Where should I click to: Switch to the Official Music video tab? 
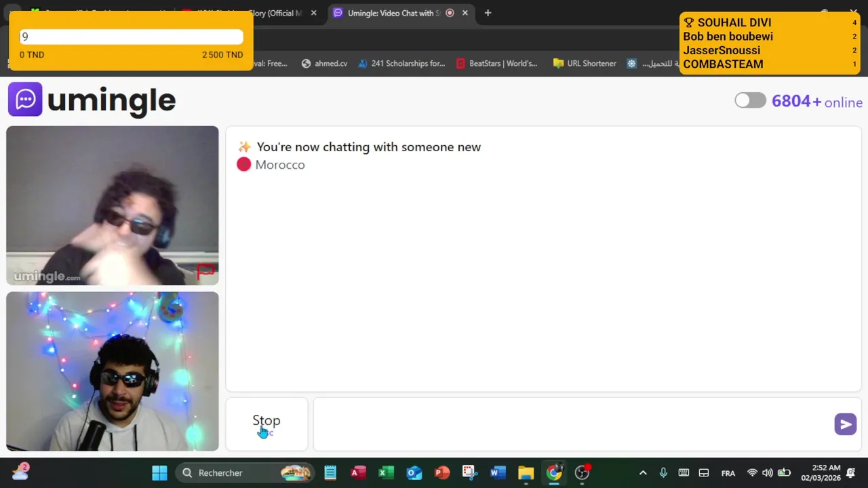(250, 13)
